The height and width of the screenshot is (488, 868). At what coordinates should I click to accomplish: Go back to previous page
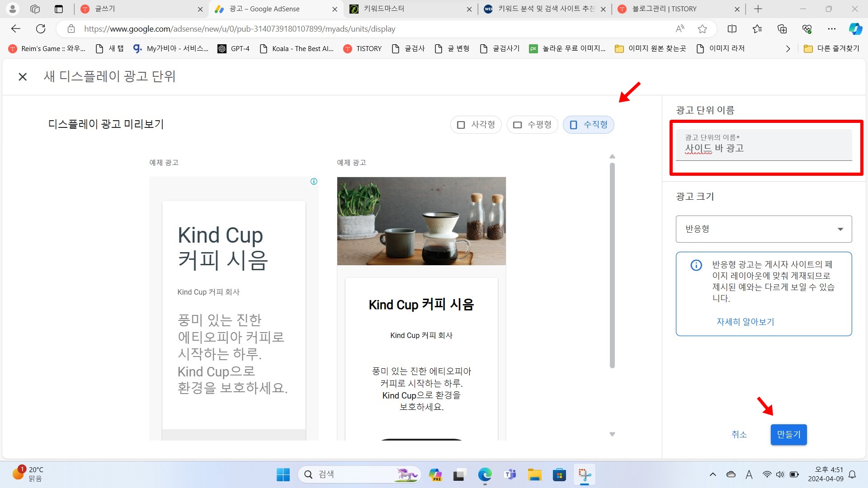coord(16,29)
